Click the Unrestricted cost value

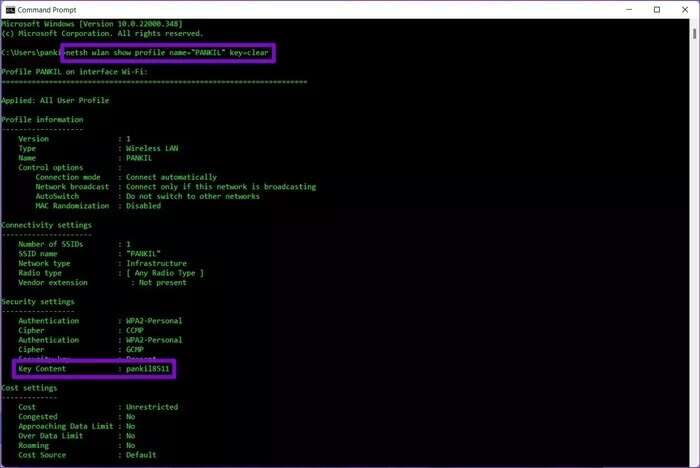coord(152,407)
